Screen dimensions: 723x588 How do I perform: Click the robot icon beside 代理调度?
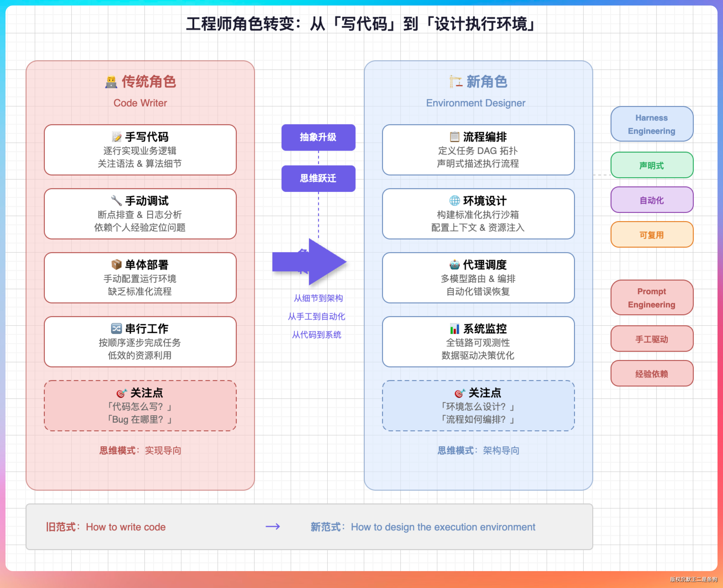click(454, 265)
